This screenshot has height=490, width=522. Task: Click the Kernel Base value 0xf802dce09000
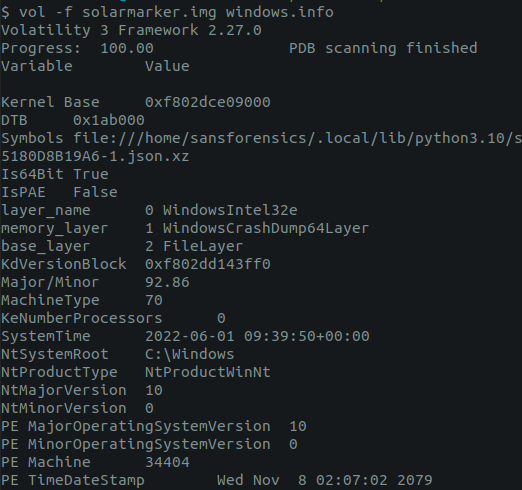click(208, 102)
